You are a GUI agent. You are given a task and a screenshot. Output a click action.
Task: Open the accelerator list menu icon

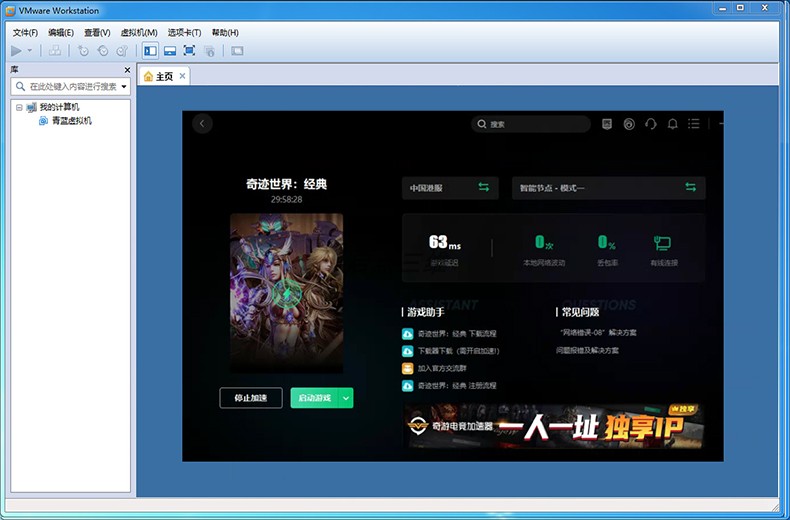pyautogui.click(x=694, y=124)
